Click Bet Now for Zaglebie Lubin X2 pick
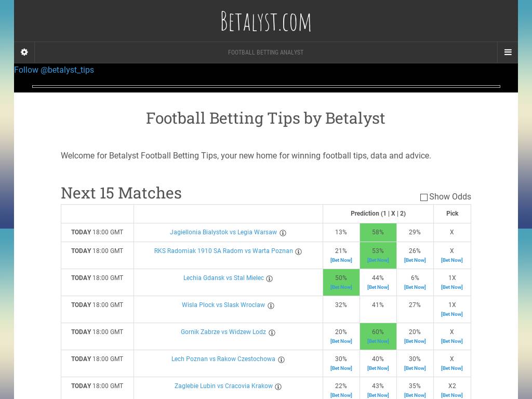The width and height of the screenshot is (532, 399). click(x=452, y=395)
